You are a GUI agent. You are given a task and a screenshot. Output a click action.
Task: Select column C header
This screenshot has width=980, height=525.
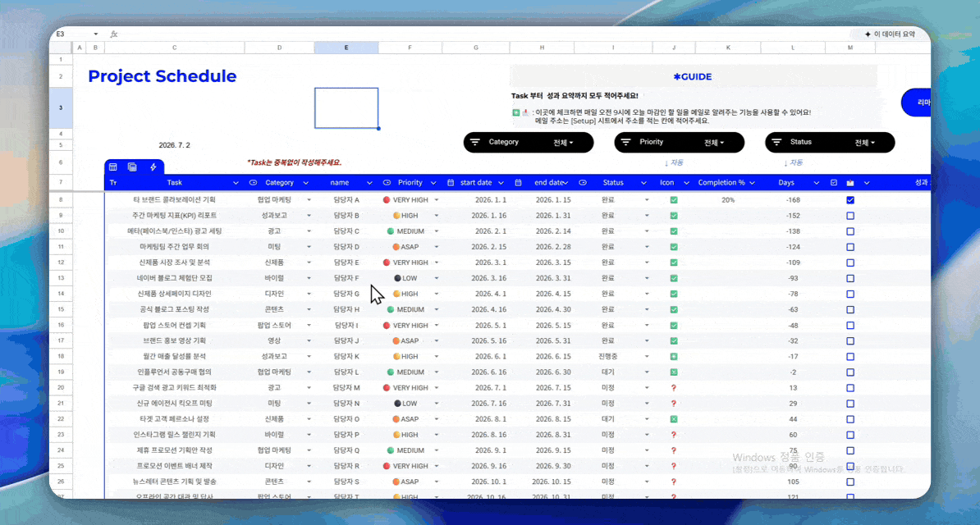tap(174, 48)
